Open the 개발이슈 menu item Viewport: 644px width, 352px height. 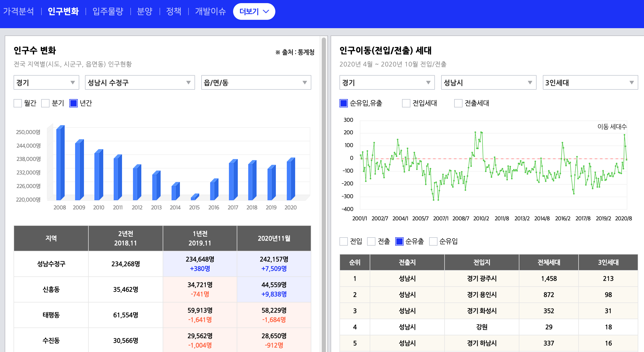point(210,11)
